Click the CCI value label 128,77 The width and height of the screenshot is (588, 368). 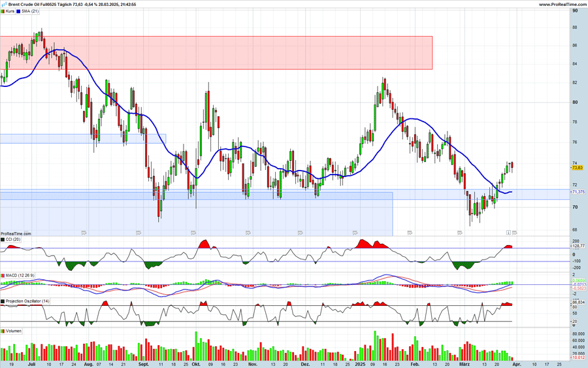(x=578, y=246)
